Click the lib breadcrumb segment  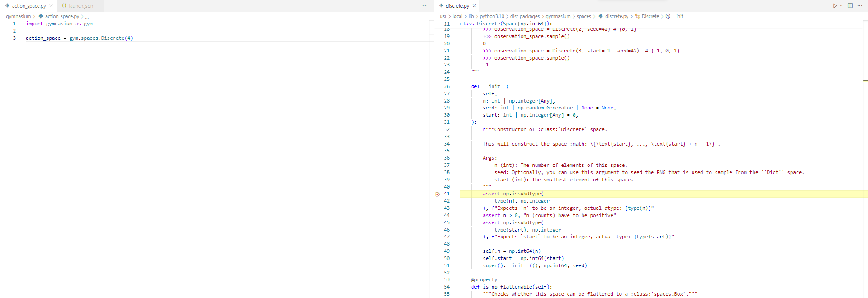tap(471, 16)
